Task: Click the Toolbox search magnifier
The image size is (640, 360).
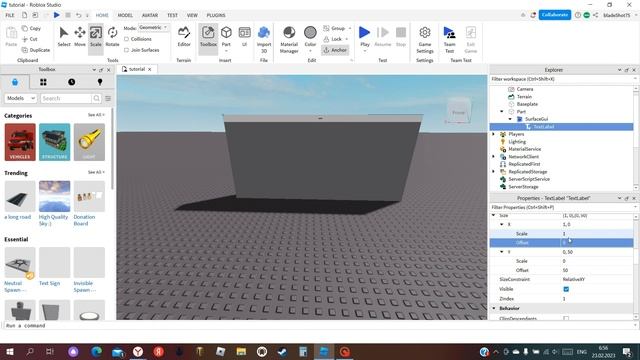Action: (x=96, y=98)
